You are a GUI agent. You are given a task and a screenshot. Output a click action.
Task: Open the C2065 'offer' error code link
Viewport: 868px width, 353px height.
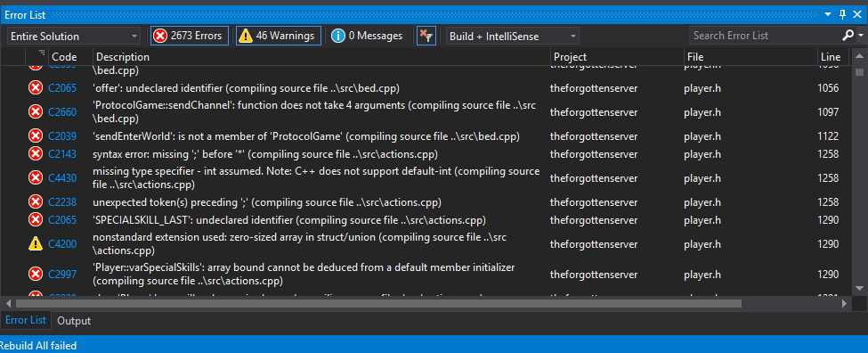[62, 88]
